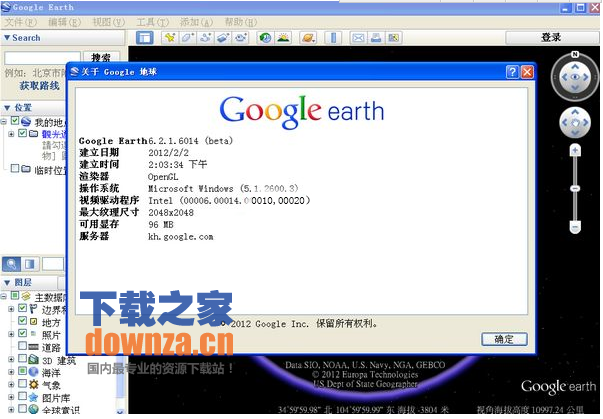Click the panel view icon beside magnifier

[30, 264]
